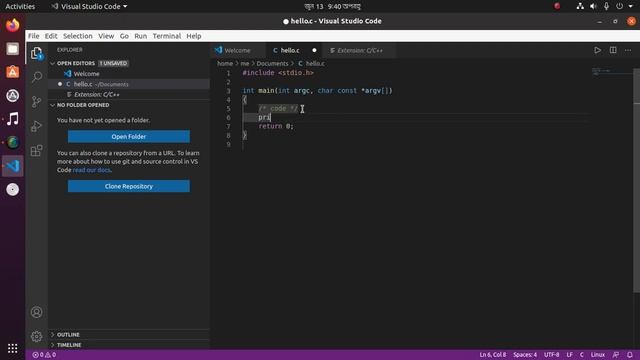The height and width of the screenshot is (360, 640).
Task: Collapse the Open Editors section
Action: 76,63
